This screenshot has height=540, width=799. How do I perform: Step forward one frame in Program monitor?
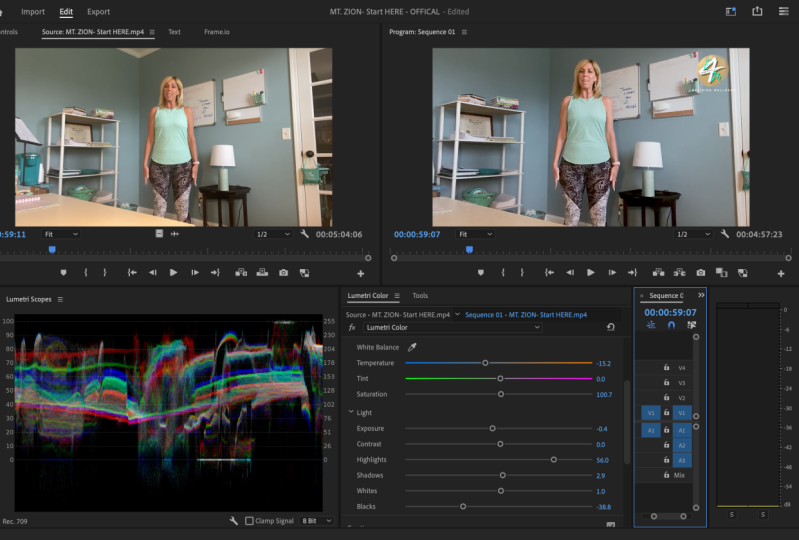(612, 273)
